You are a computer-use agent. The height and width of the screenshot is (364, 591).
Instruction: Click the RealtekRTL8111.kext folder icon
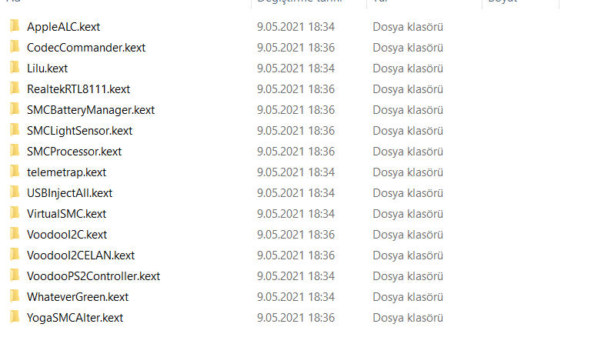[x=15, y=88]
